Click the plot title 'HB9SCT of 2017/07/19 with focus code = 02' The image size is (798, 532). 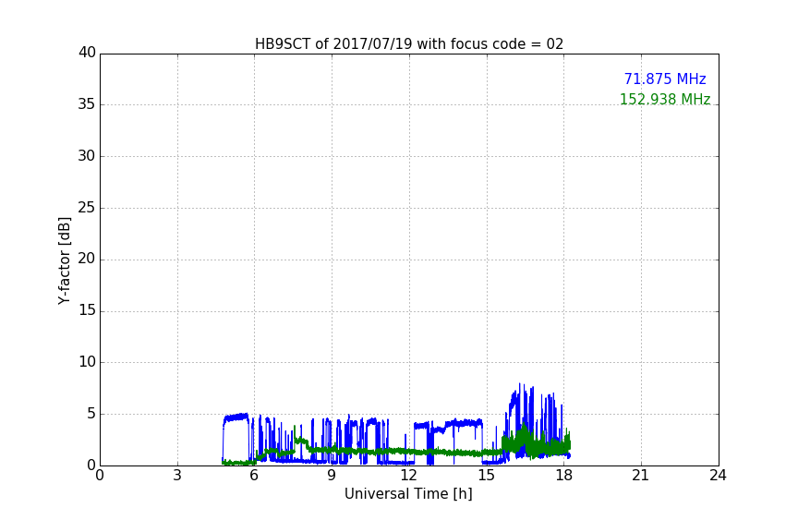tap(409, 43)
